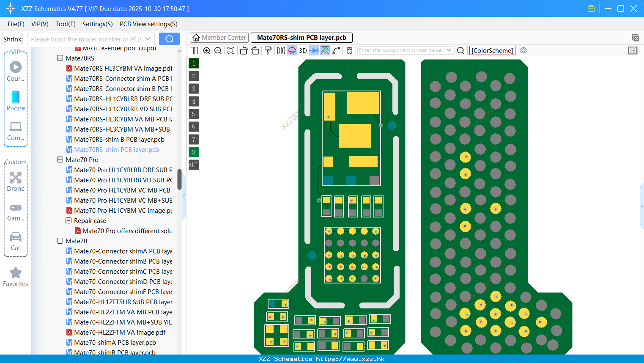Screen dimensions: 644x363
Task: Show PCB layer 5
Action: click(x=194, y=114)
